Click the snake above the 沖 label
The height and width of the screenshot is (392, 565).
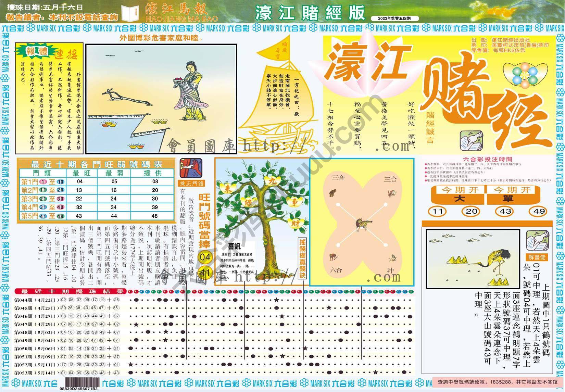pyautogui.click(x=392, y=258)
